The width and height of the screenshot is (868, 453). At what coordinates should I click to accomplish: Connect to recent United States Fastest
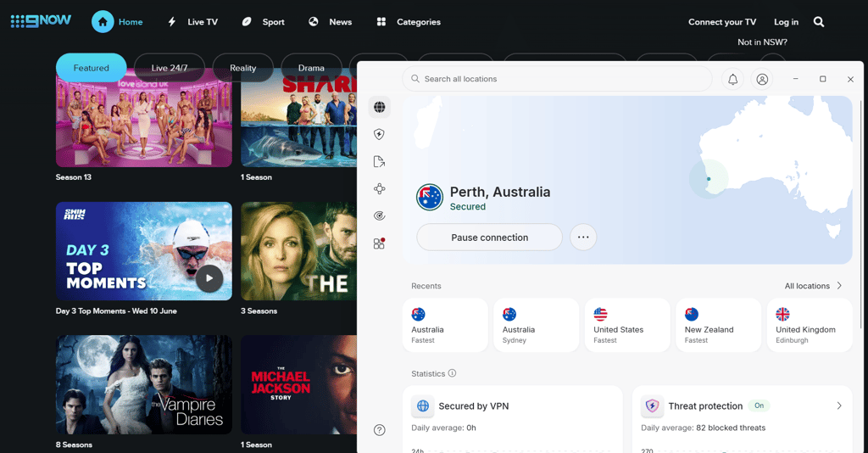click(x=627, y=325)
